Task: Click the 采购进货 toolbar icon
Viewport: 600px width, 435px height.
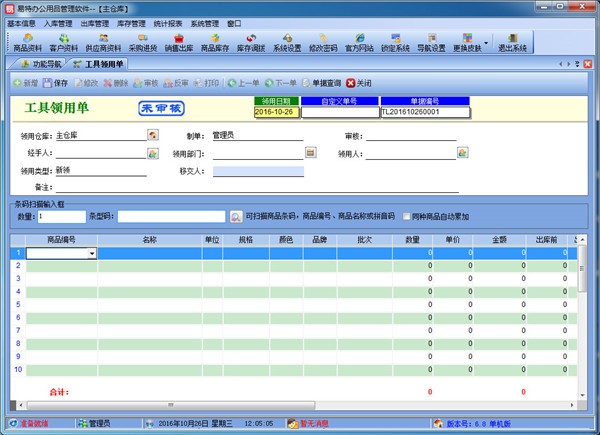Action: pos(143,41)
